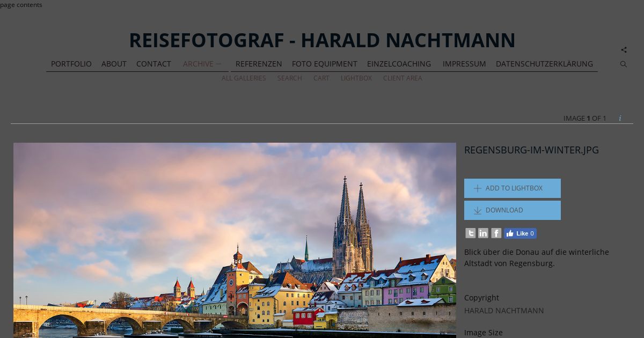Click site title Reisefotograf - Harald Nachtmann
Image resolution: width=644 pixels, height=338 pixels.
pos(322,40)
